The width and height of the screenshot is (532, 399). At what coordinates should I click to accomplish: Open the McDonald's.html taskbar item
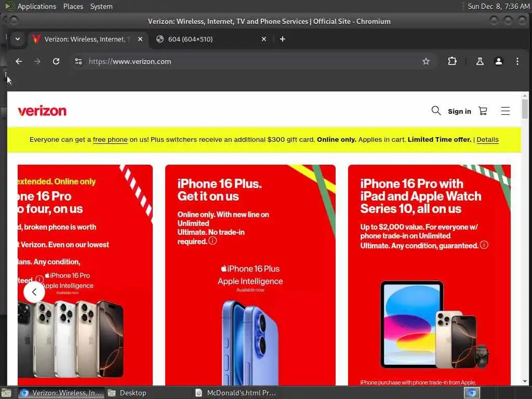click(x=236, y=393)
